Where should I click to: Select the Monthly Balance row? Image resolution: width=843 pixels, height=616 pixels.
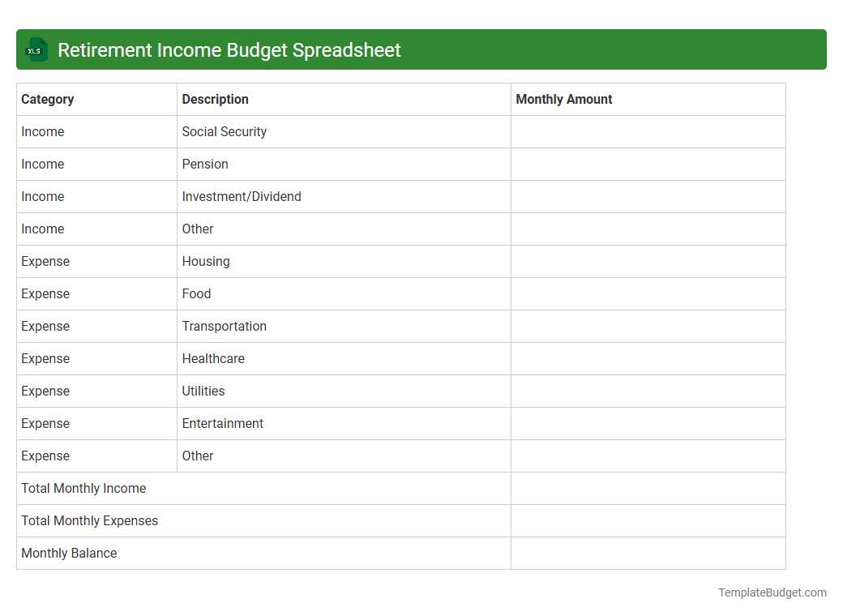[68, 553]
